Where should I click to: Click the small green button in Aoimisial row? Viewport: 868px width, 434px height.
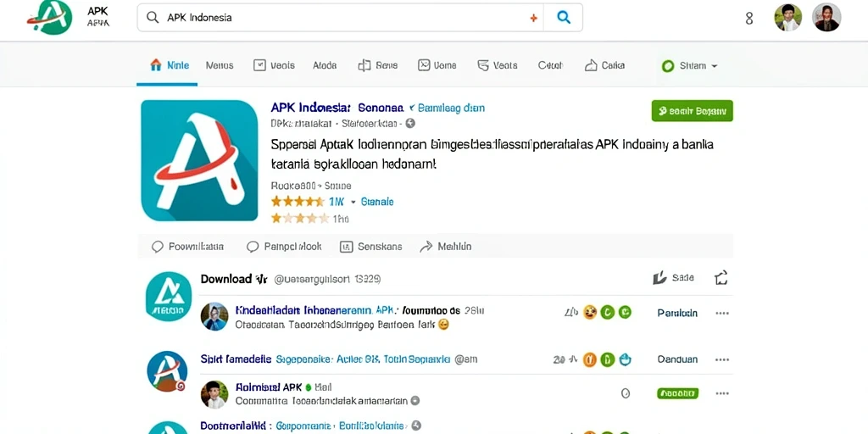pyautogui.click(x=677, y=393)
